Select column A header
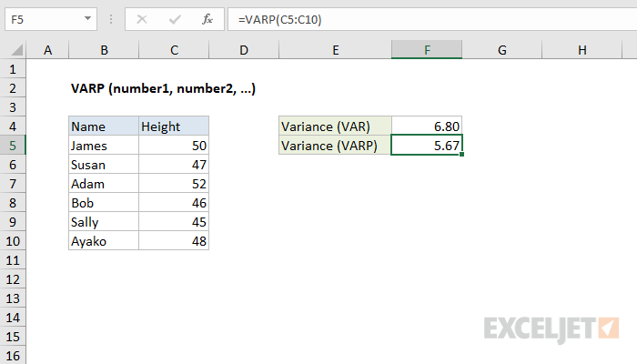The width and height of the screenshot is (637, 364). coord(47,50)
